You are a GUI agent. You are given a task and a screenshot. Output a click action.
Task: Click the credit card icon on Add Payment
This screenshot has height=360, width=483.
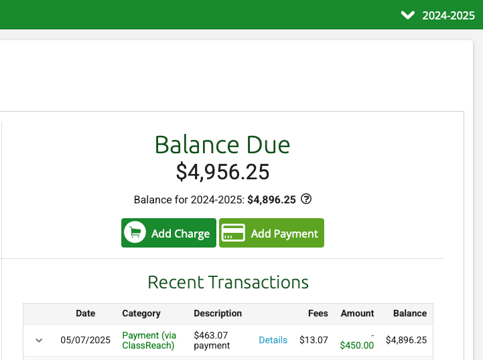point(233,233)
